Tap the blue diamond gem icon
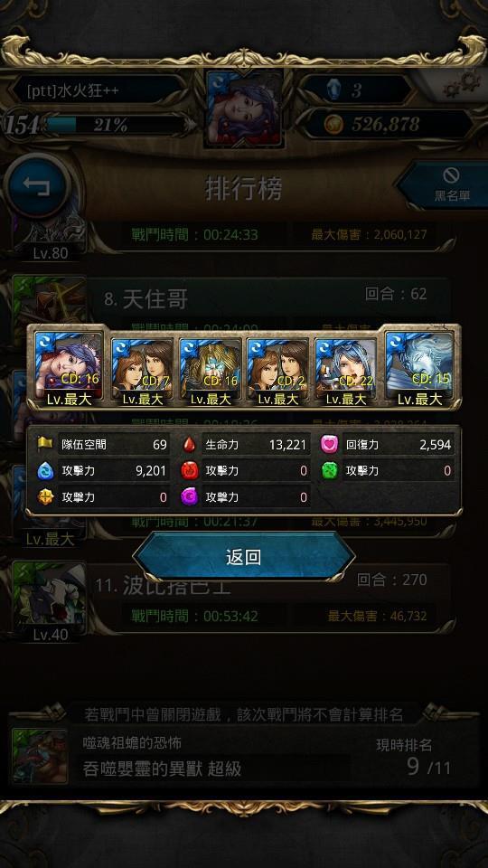Viewport: 488px width, 868px height. pos(333,90)
